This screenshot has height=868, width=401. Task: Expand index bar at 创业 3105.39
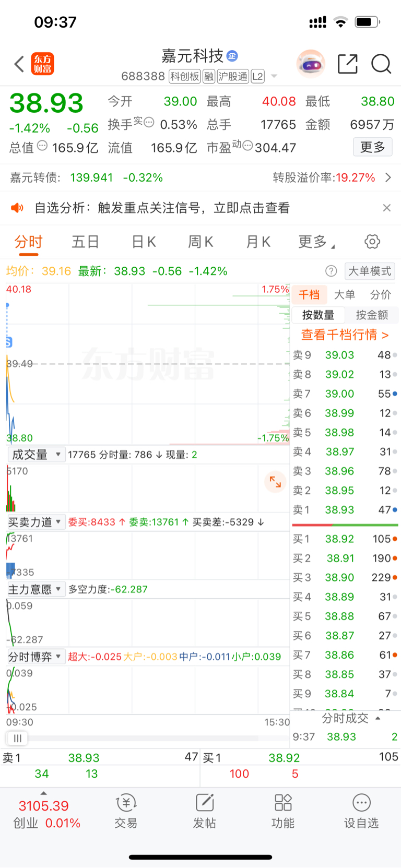pos(43,793)
